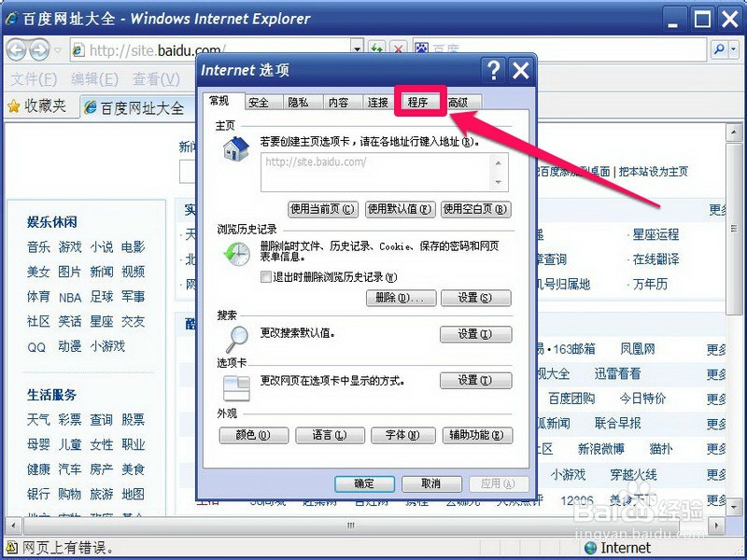Click the 语言(L) button
The height and width of the screenshot is (560, 747).
pyautogui.click(x=330, y=435)
